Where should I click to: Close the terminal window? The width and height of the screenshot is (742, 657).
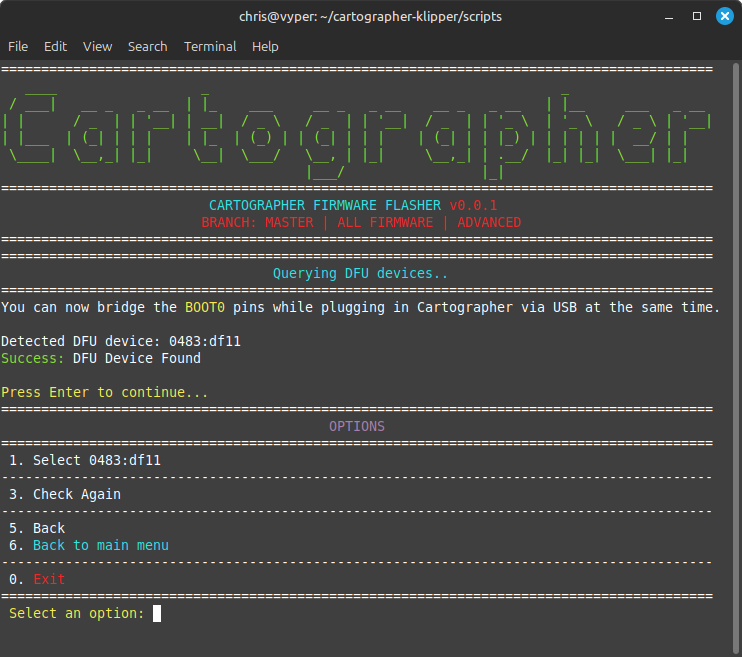[724, 16]
